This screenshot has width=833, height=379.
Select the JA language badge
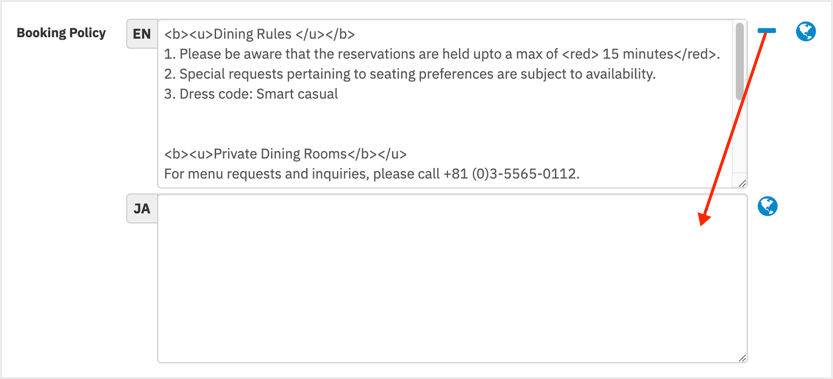(142, 209)
